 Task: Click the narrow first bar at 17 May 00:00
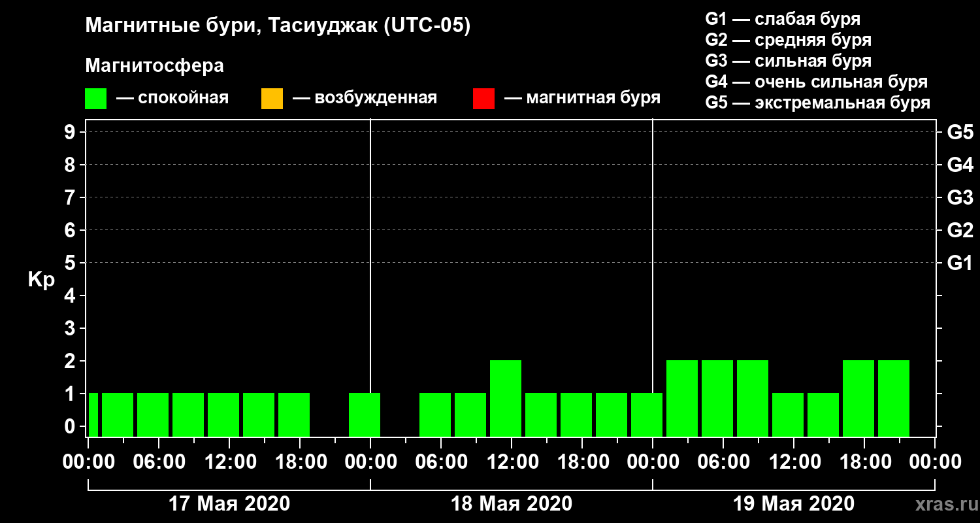pyautogui.click(x=93, y=414)
